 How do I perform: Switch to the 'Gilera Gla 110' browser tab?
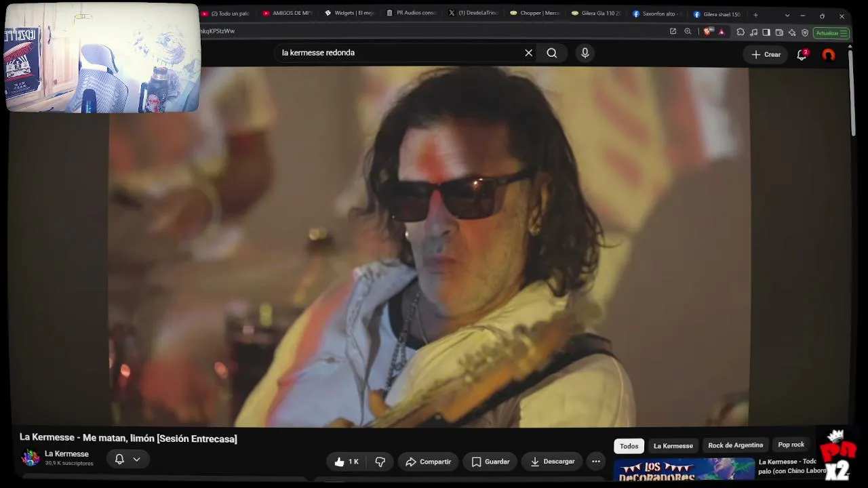click(597, 14)
